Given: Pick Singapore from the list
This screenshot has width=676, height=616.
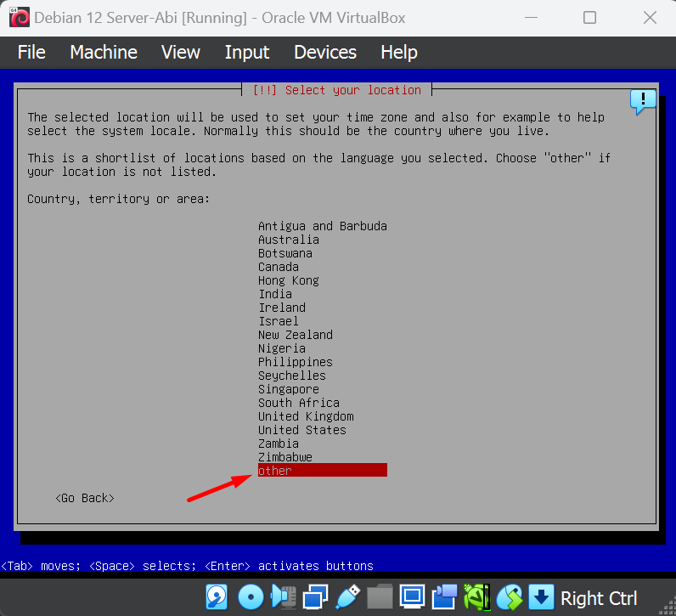Looking at the screenshot, I should (323, 389).
